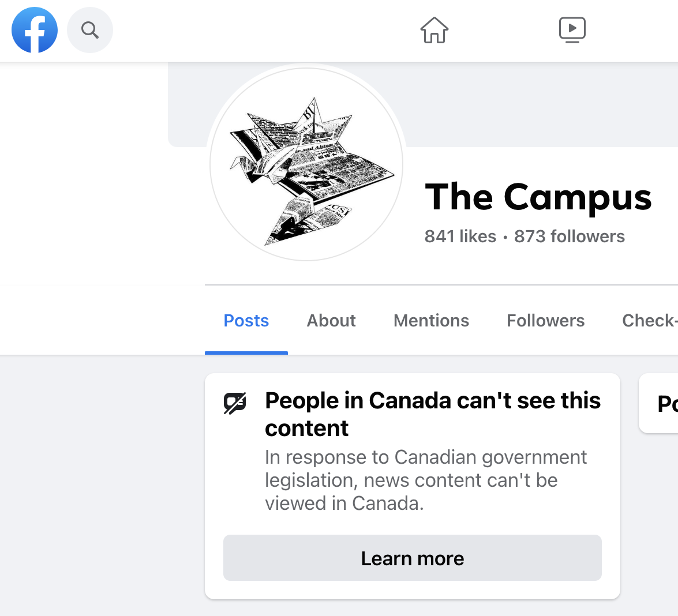Open the Watch video icon
678x616 pixels.
pos(572,30)
